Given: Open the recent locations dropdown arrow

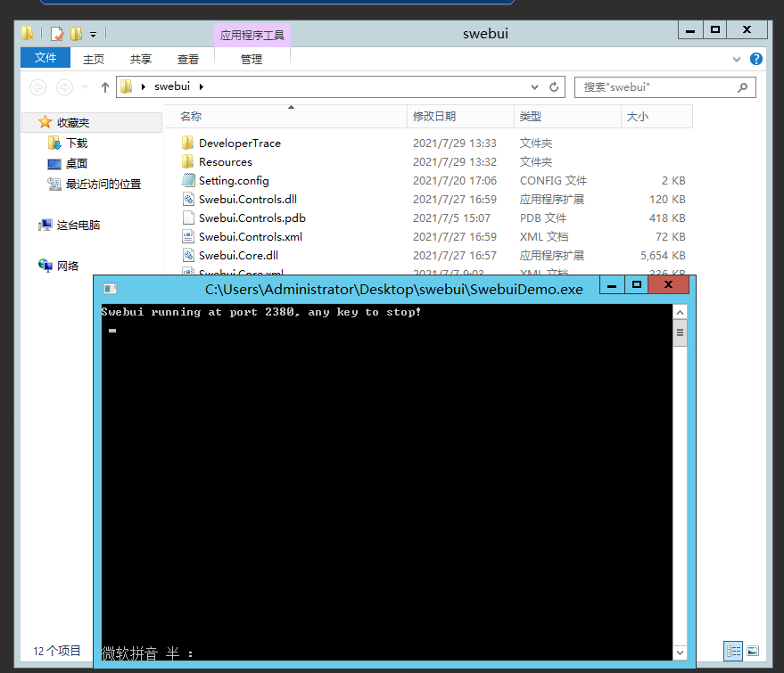Looking at the screenshot, I should coord(85,87).
